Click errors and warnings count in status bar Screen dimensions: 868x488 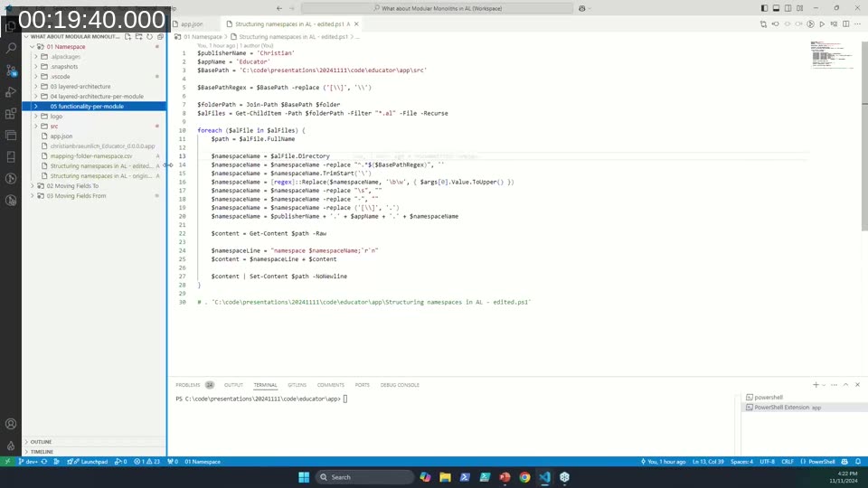pos(146,462)
